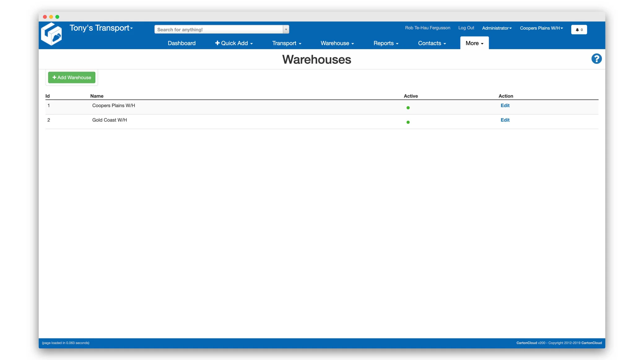
Task: Click the green active dot for Coopers Plains
Action: (x=408, y=108)
